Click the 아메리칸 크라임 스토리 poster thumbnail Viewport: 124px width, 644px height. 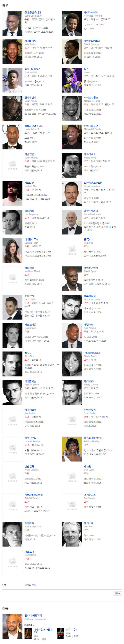tap(28, 633)
